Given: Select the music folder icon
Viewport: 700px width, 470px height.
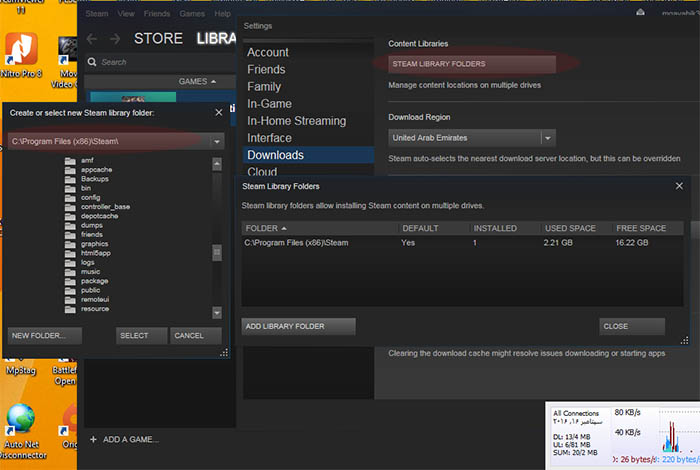Looking at the screenshot, I should pyautogui.click(x=70, y=272).
